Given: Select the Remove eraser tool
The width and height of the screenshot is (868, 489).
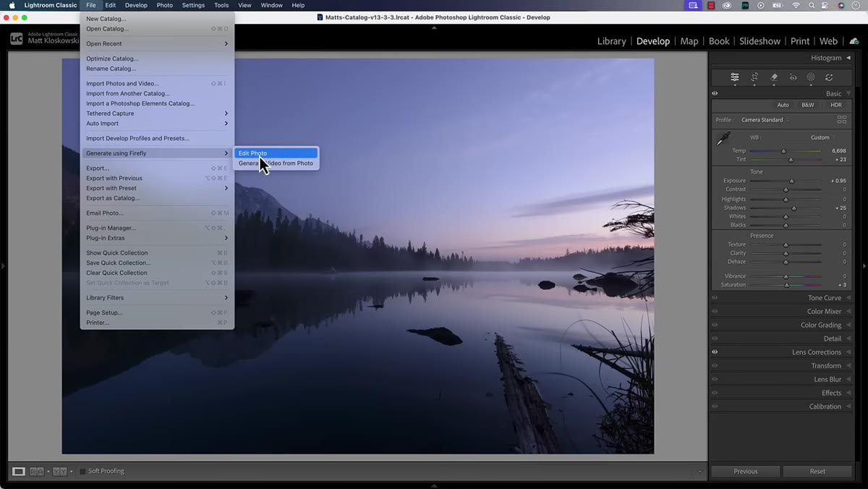Looking at the screenshot, I should [x=774, y=77].
